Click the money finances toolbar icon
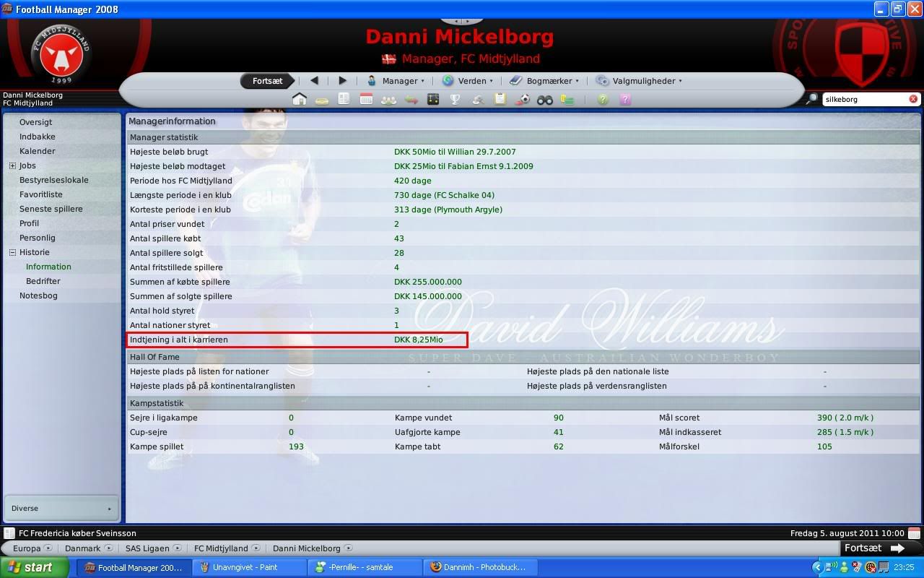The width and height of the screenshot is (924, 578). coord(567,100)
